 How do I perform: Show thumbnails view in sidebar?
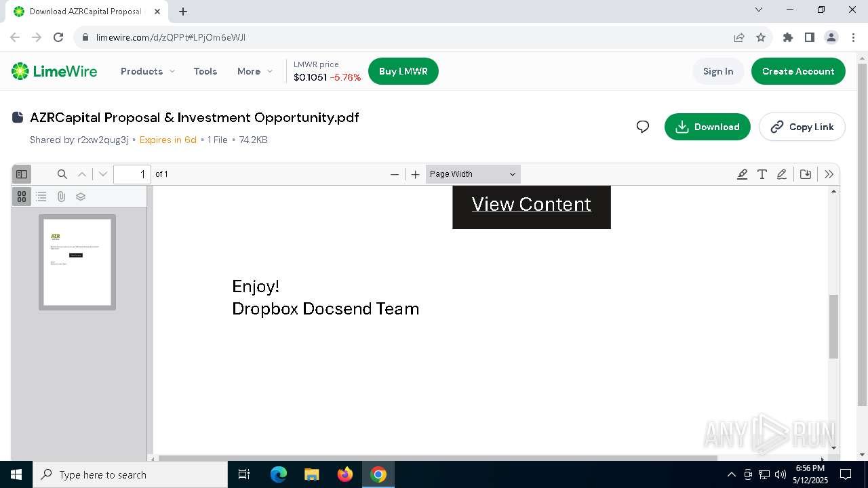[x=22, y=197]
